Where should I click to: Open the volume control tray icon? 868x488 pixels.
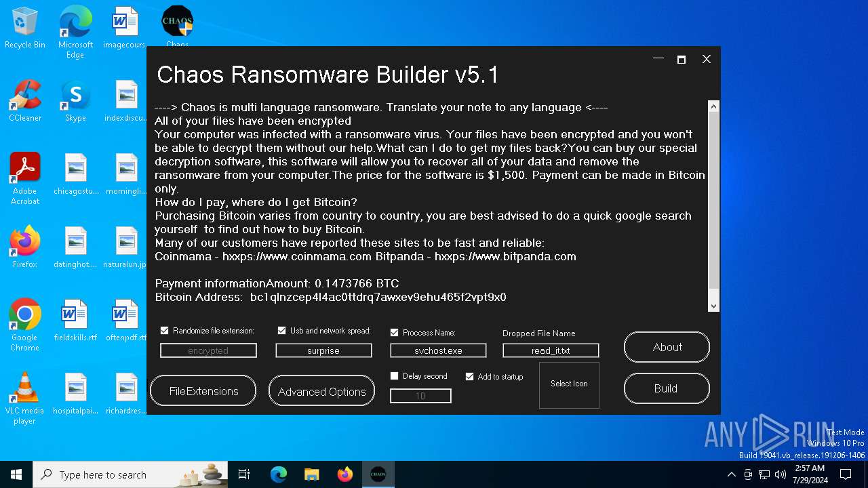coord(781,474)
